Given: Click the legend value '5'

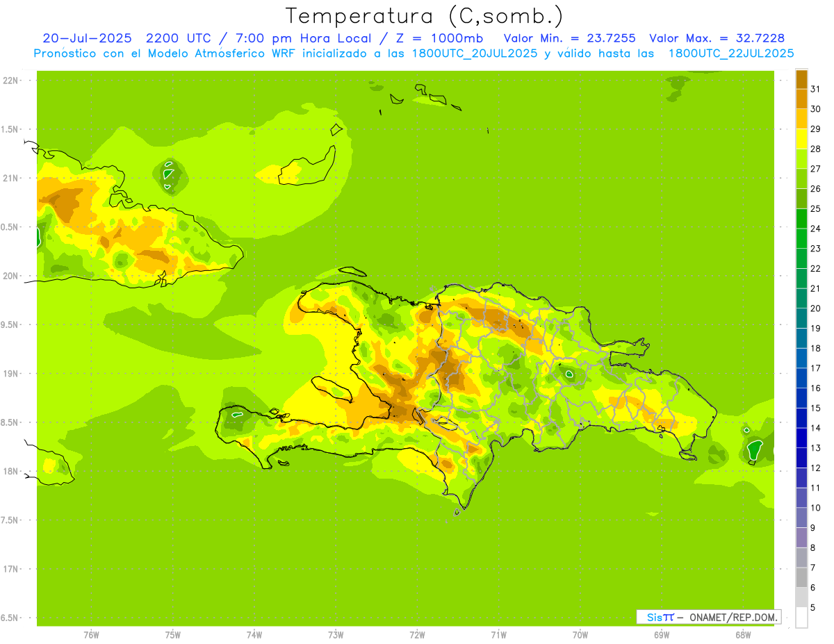Looking at the screenshot, I should 813,608.
